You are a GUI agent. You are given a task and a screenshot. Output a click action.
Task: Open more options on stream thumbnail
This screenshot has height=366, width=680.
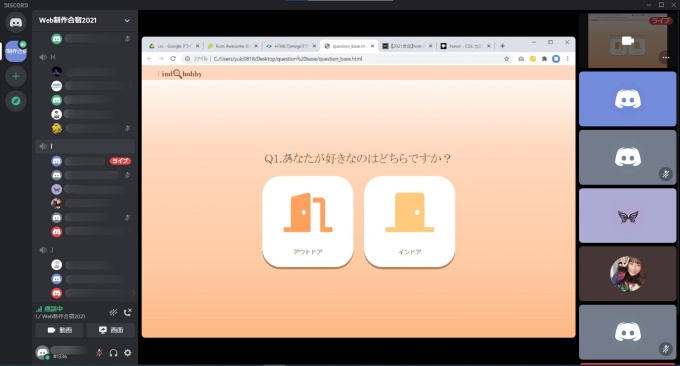666,57
